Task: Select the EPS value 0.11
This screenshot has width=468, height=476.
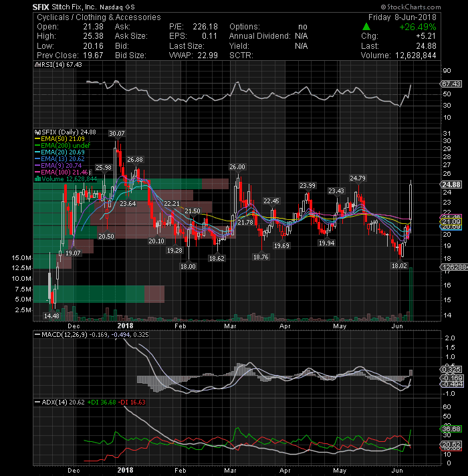Action: [x=210, y=36]
